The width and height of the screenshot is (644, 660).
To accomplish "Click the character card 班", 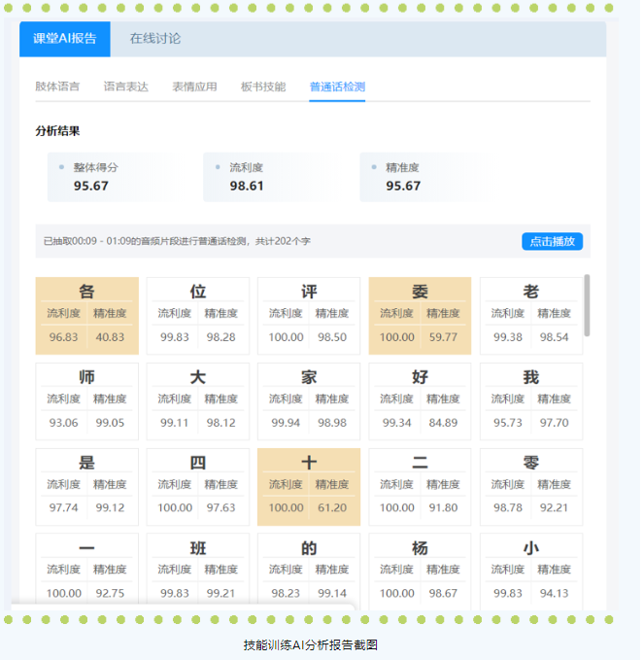I will pos(198,572).
